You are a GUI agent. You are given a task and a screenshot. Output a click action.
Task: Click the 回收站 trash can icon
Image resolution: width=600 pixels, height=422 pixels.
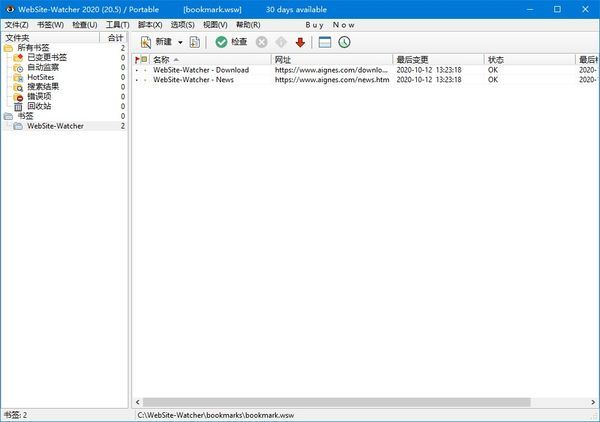(18, 107)
